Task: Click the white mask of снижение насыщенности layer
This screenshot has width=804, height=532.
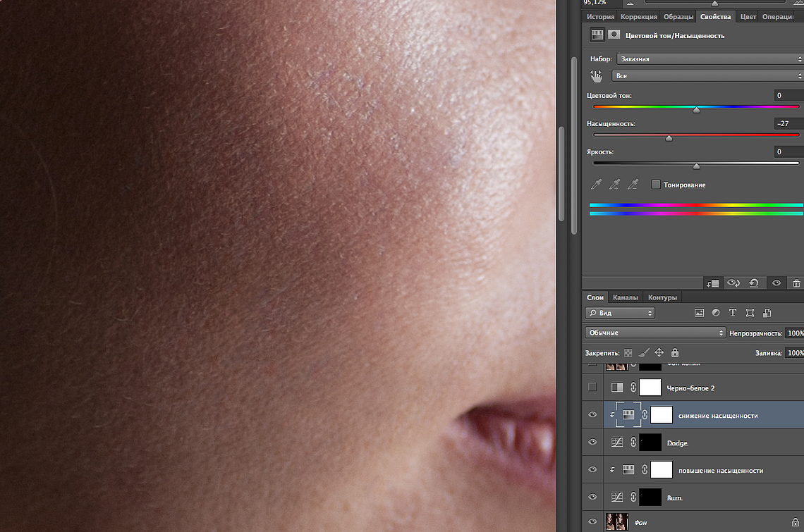Action: click(662, 414)
